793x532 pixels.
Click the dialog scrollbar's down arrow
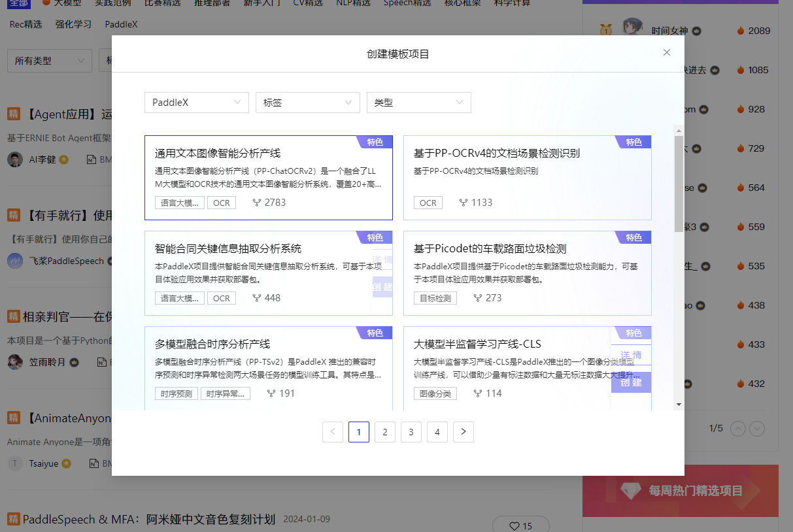pyautogui.click(x=679, y=405)
